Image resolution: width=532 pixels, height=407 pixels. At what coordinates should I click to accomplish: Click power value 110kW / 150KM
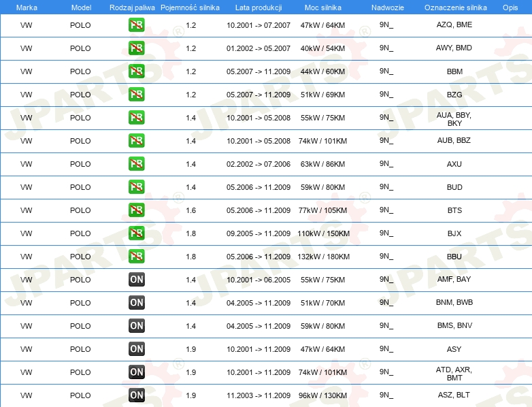coord(323,233)
